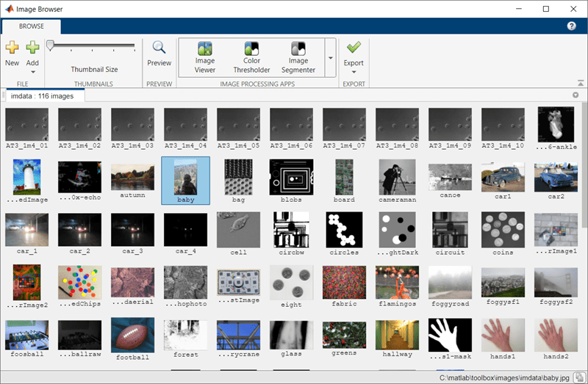Expand the imdata panel options arrow

pyautogui.click(x=576, y=95)
